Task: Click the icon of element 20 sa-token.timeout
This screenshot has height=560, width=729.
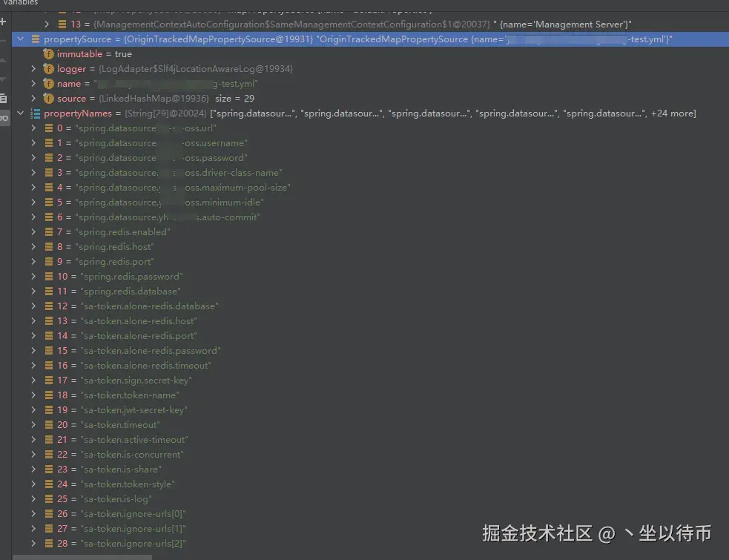Action: pos(49,425)
